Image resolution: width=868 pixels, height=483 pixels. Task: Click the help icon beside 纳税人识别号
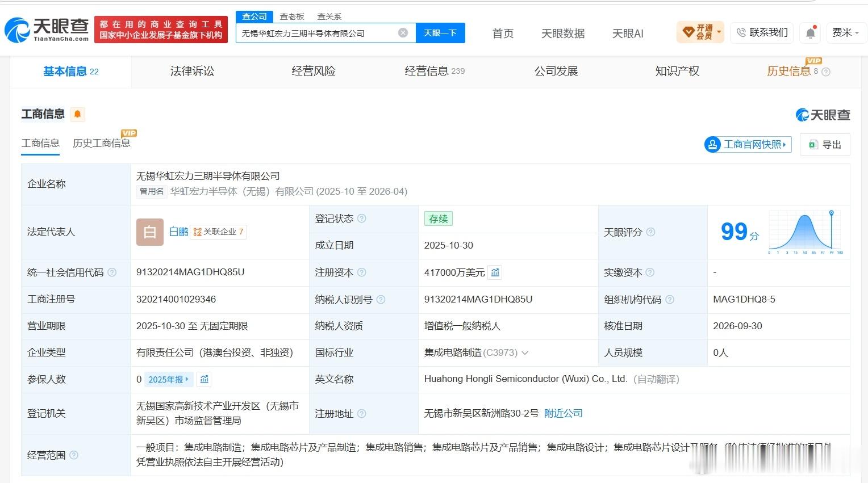click(x=381, y=299)
